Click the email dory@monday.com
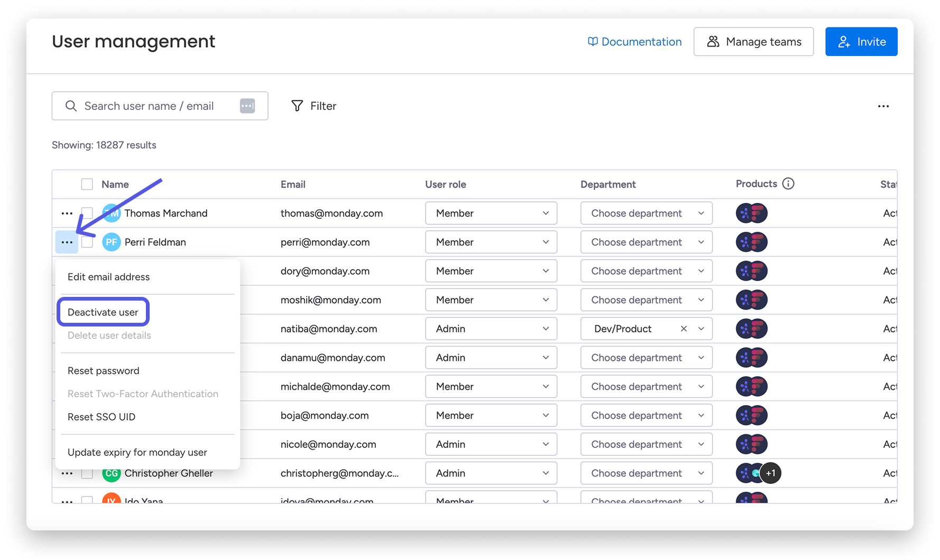The width and height of the screenshot is (940, 560). point(325,271)
